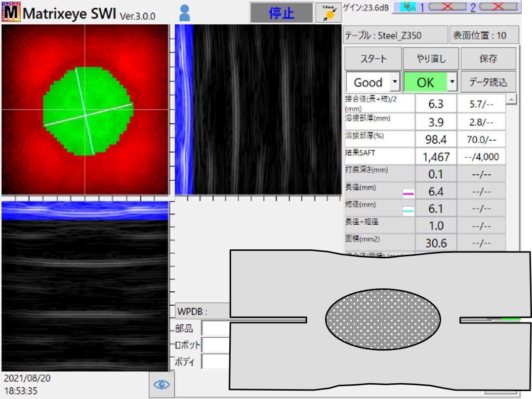
Task: Toggle the eye visibility icon
Action: [x=162, y=384]
